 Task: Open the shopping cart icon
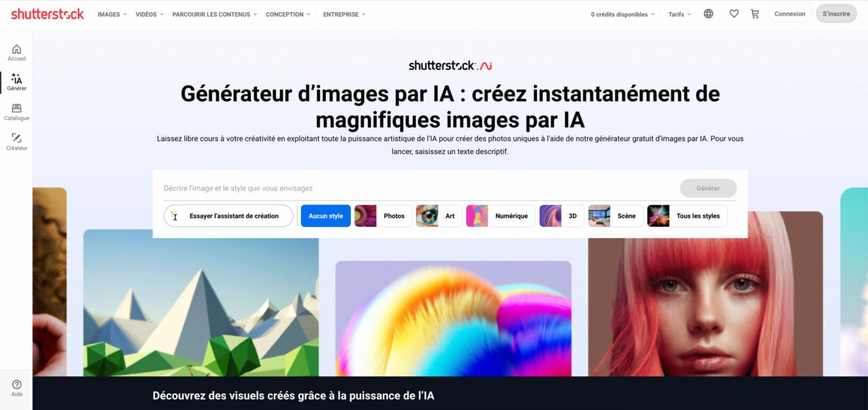coord(755,14)
